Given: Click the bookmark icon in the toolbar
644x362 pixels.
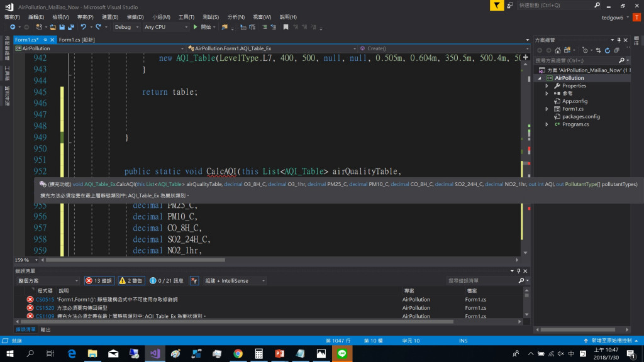Looking at the screenshot, I should pos(286,27).
